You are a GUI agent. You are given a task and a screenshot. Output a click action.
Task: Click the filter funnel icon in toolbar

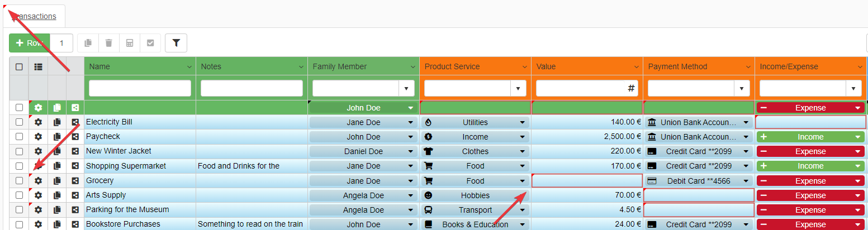point(176,43)
